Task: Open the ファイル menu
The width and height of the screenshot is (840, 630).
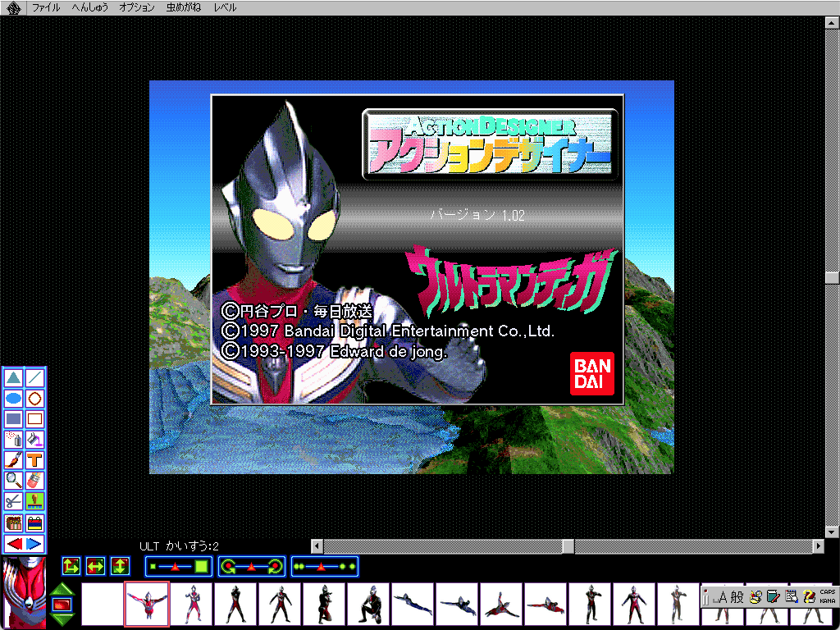Action: pos(46,7)
